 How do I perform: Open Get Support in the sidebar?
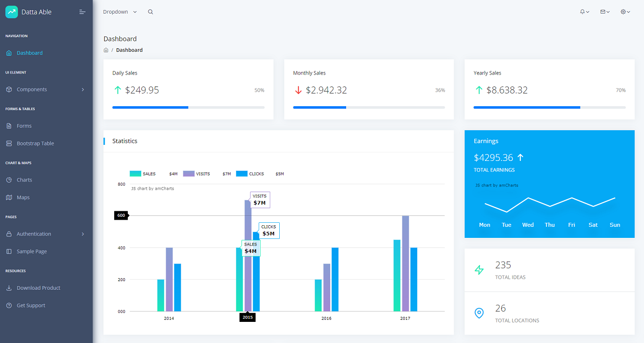pos(31,305)
